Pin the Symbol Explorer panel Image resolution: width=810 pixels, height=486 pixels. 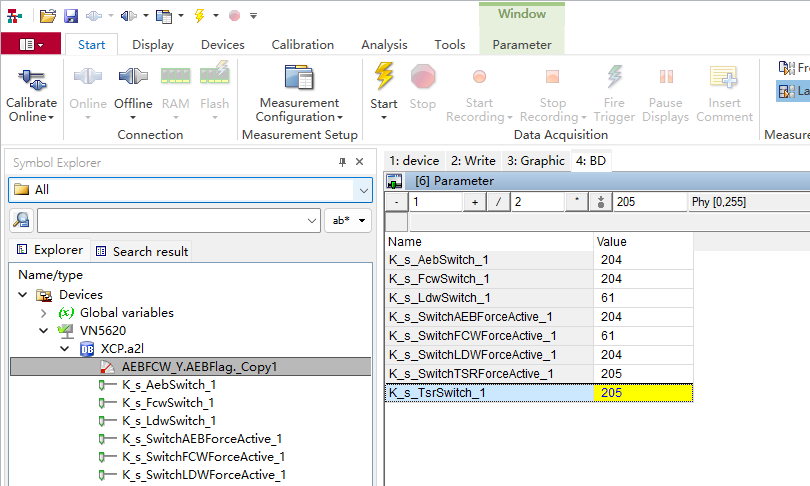(x=342, y=163)
